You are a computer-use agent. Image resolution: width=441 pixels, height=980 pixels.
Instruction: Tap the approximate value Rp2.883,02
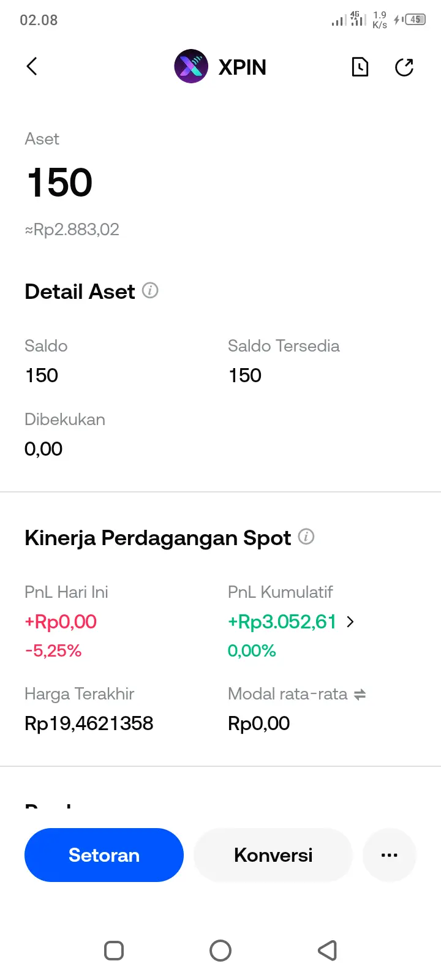pos(72,230)
